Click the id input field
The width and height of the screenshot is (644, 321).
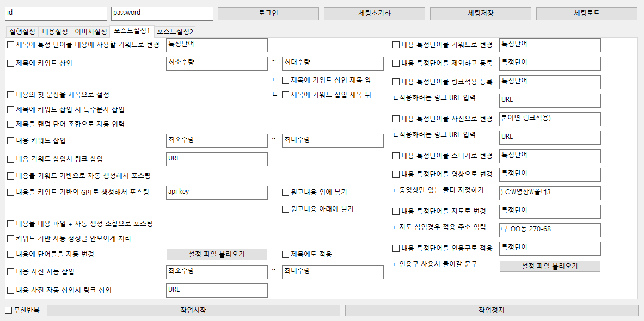pos(56,13)
